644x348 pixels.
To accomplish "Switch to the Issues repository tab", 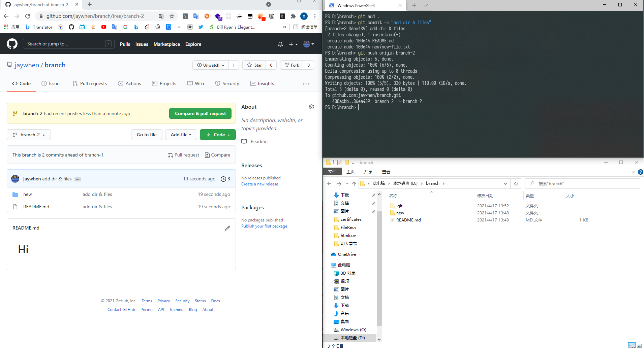I will tap(51, 83).
